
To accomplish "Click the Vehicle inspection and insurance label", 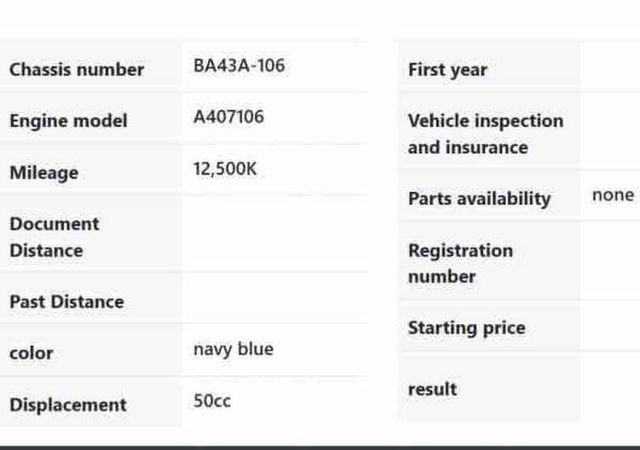I will (485, 134).
